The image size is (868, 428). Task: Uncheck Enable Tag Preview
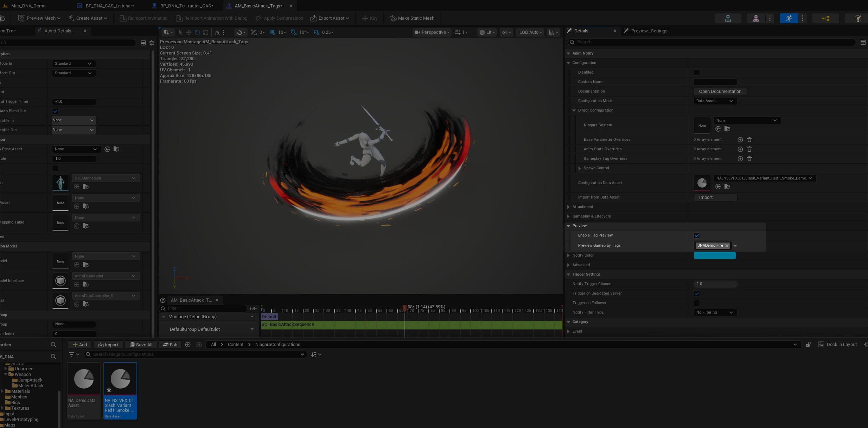click(697, 235)
